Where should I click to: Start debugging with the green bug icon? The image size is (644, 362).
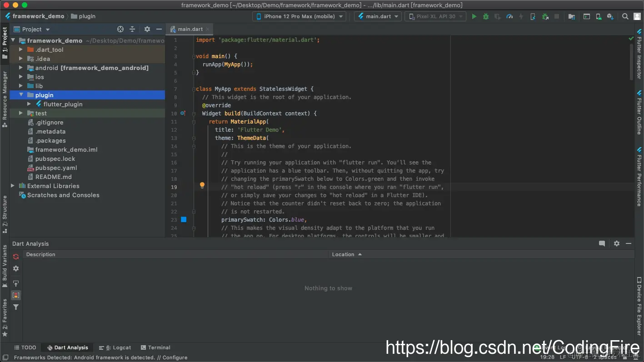pos(486,16)
